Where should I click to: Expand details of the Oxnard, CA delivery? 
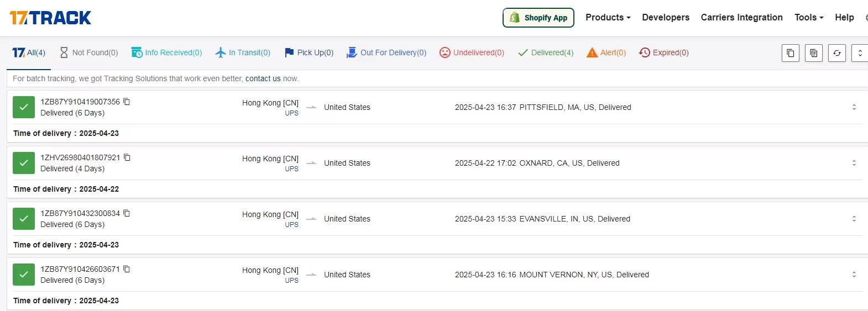[854, 163]
